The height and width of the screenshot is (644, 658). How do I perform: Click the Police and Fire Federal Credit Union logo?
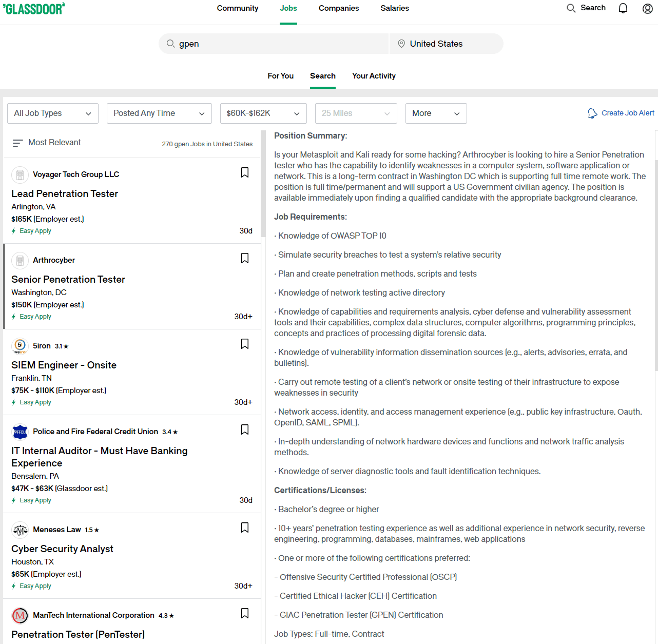click(x=20, y=432)
